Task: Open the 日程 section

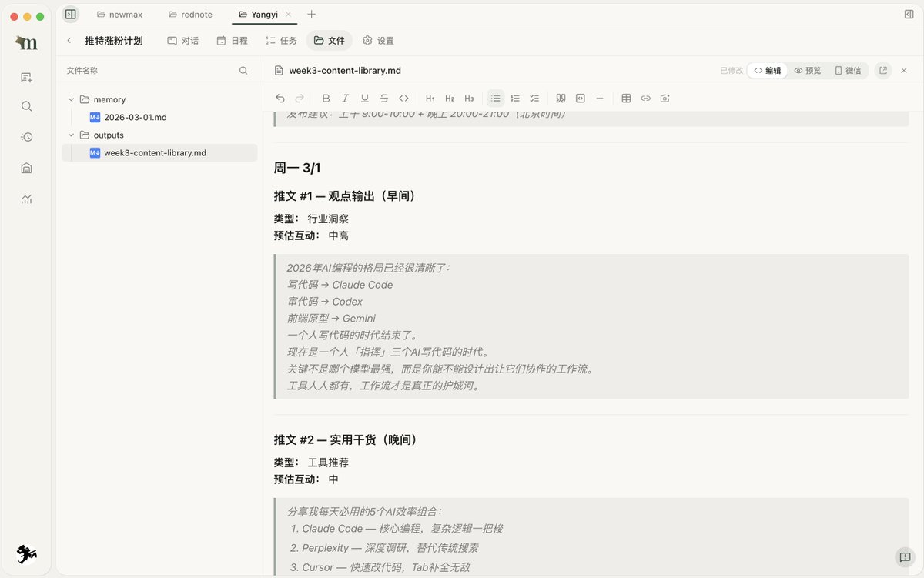Action: point(233,41)
